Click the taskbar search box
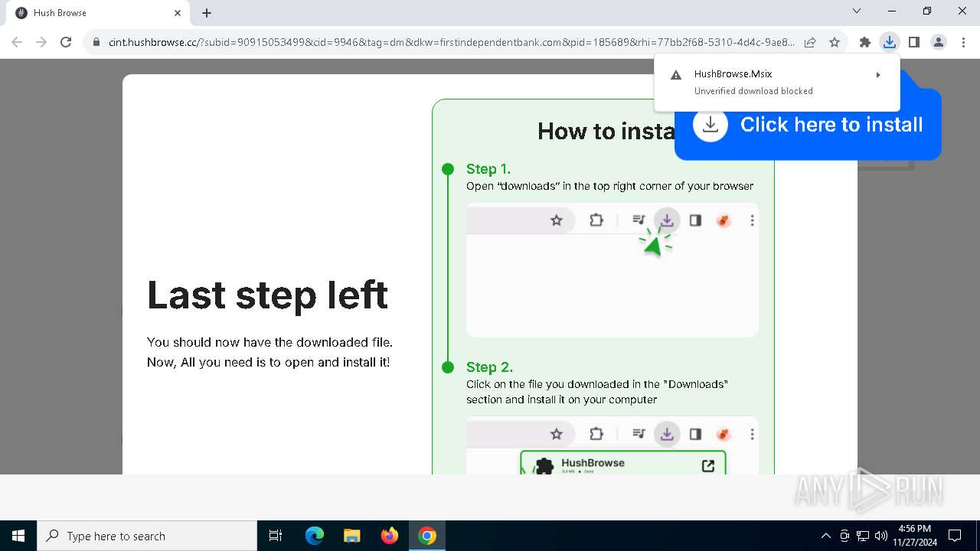980x551 pixels. tap(147, 536)
